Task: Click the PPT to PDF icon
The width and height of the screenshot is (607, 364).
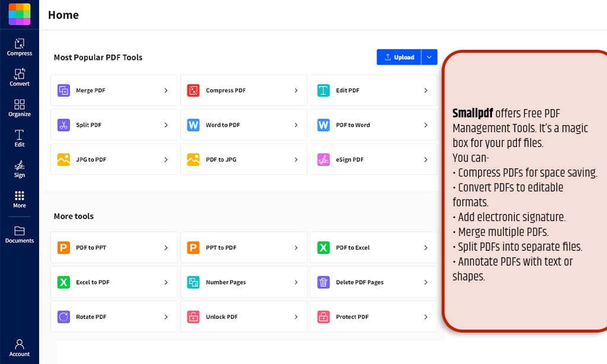Action: (193, 247)
